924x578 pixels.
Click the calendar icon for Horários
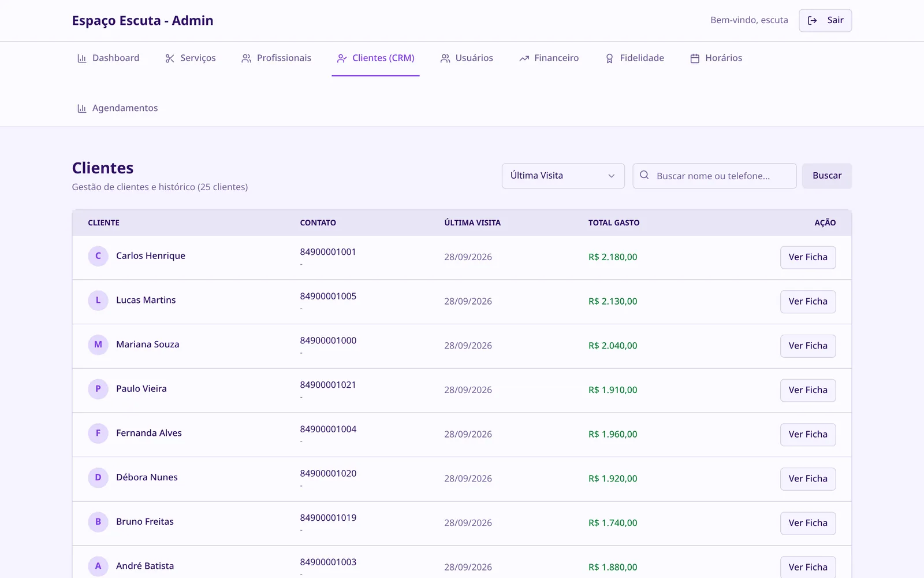(695, 58)
